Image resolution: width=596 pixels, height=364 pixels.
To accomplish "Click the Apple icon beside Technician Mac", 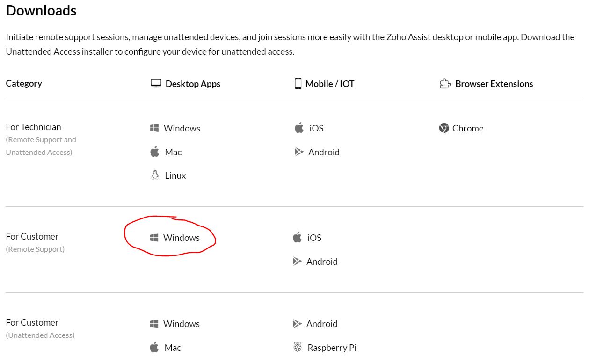I will (154, 152).
